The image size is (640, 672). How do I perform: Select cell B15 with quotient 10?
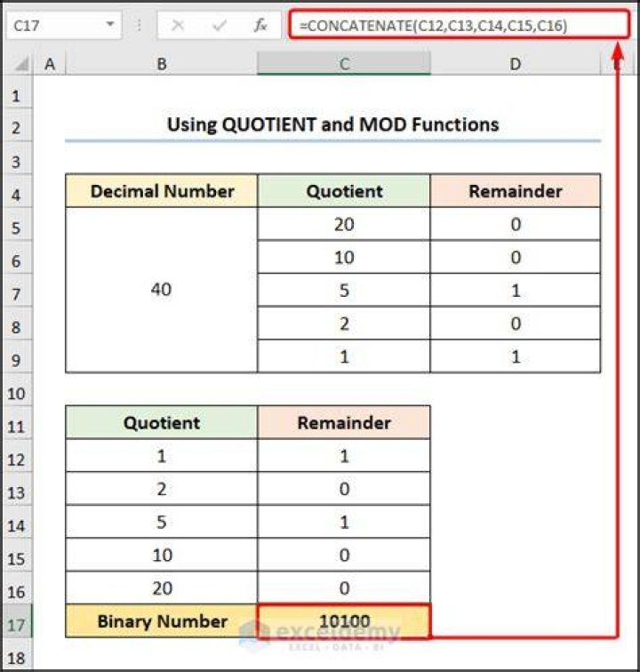point(162,555)
